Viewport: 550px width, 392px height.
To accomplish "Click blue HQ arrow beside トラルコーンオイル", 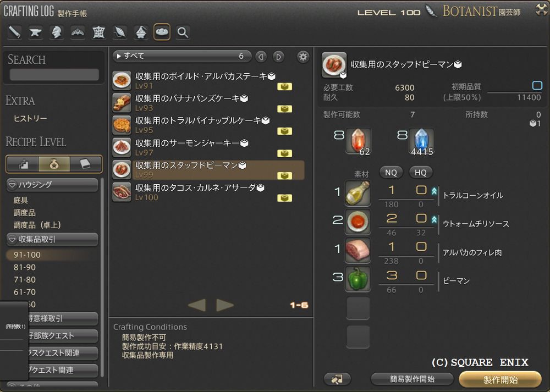I will [435, 191].
